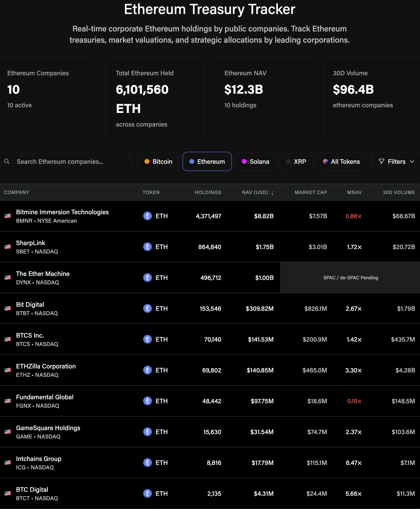
Task: Sort by the HOLDINGS column header
Action: pos(208,192)
